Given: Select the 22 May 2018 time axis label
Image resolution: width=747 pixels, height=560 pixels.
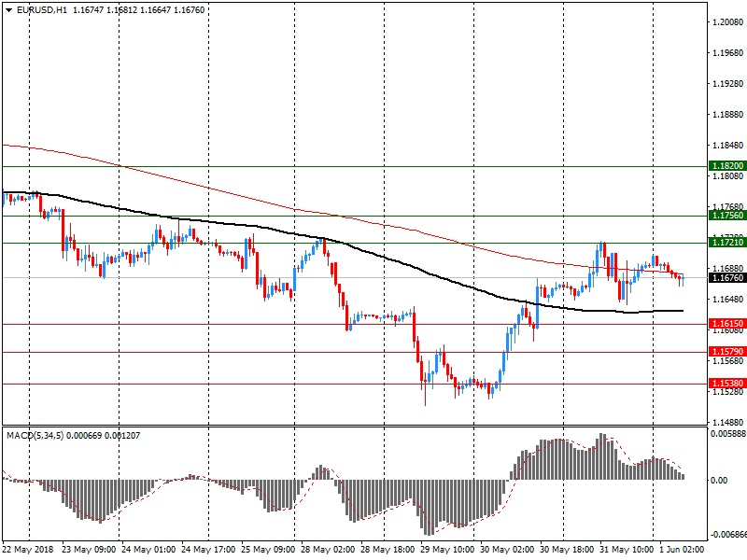Looking at the screenshot, I should (28, 550).
